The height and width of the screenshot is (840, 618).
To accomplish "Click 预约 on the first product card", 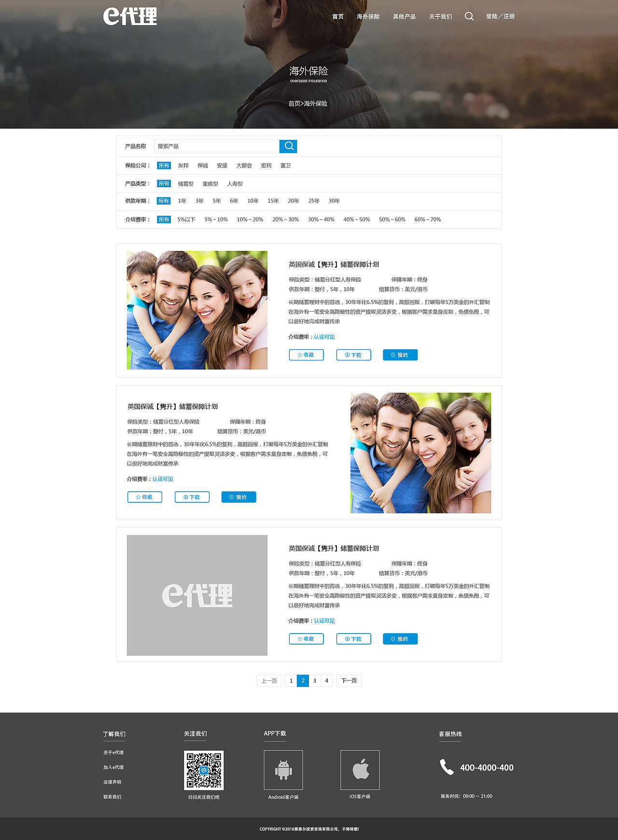I will point(400,355).
